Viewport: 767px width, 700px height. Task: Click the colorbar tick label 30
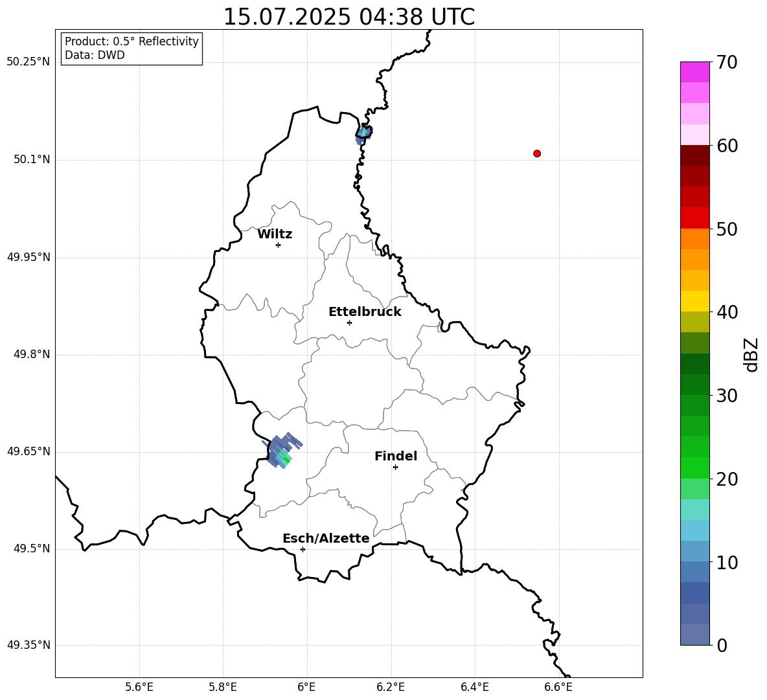(x=727, y=396)
